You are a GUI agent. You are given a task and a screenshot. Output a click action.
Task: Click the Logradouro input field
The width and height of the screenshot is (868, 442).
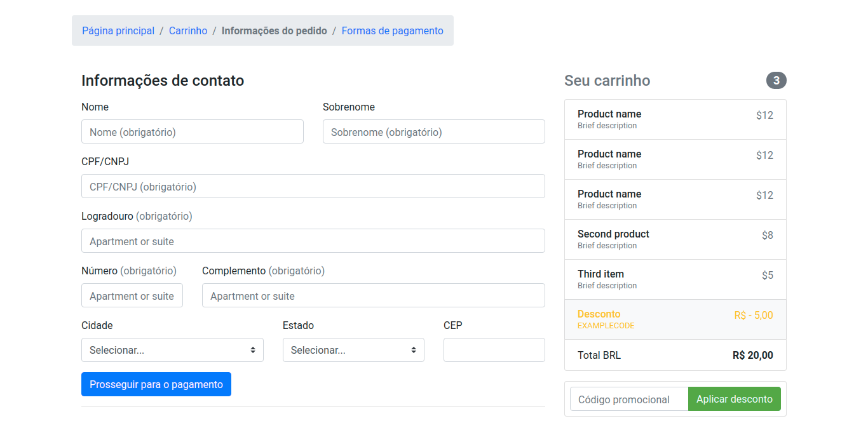[x=313, y=241]
